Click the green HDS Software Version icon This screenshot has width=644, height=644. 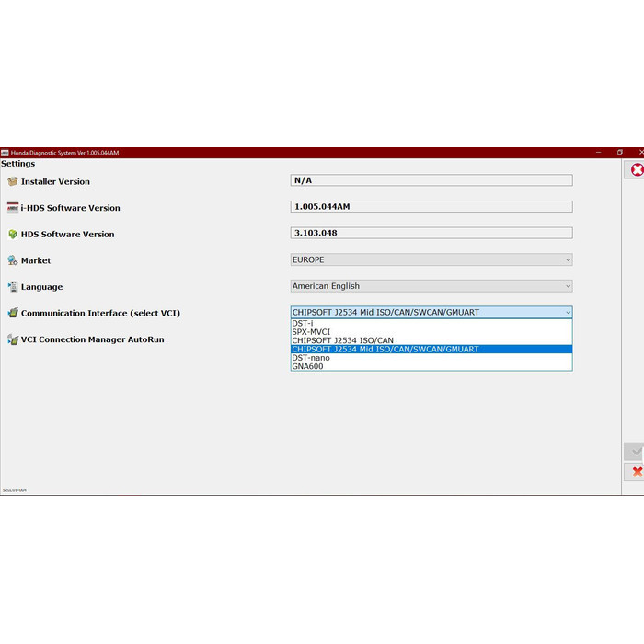tap(13, 234)
